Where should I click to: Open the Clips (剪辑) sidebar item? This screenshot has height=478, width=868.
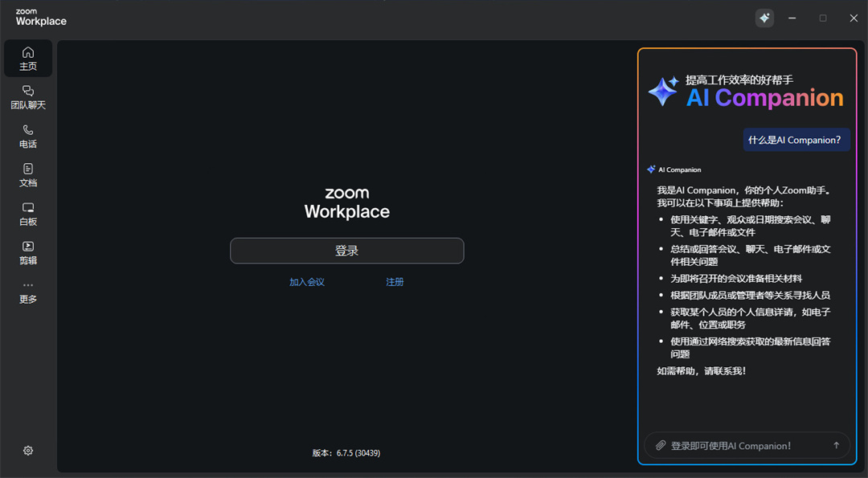tap(28, 252)
